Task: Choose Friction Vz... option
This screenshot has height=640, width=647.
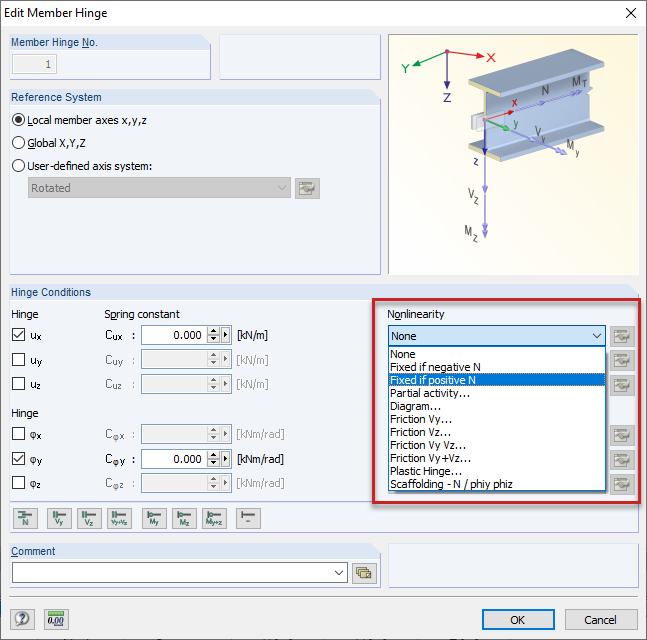Action: [x=497, y=432]
